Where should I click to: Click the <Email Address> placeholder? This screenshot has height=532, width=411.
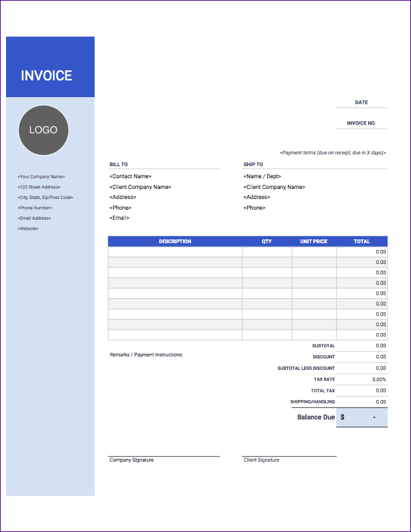click(34, 218)
